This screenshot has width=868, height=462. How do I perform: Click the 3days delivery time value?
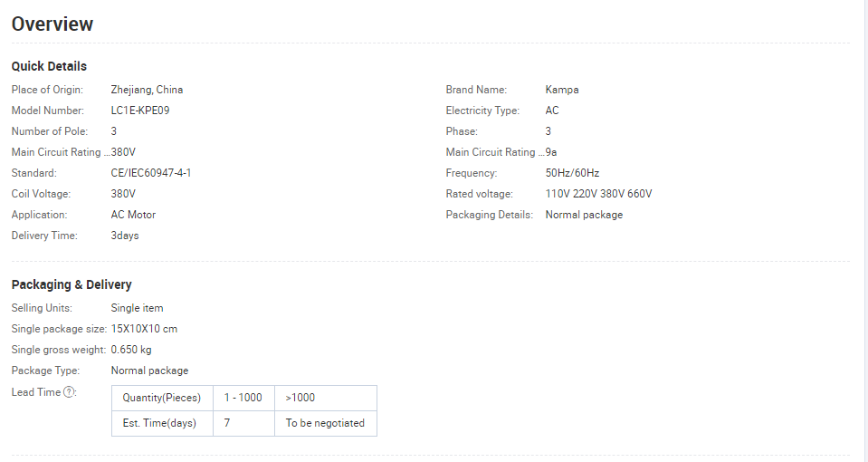125,236
